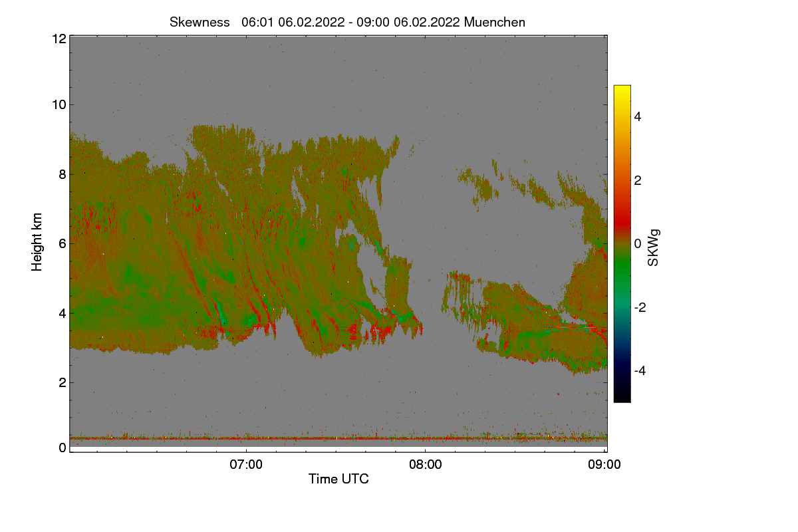Image resolution: width=798 pixels, height=532 pixels.
Task: Click the 09:00 time tick label
Action: tap(604, 464)
